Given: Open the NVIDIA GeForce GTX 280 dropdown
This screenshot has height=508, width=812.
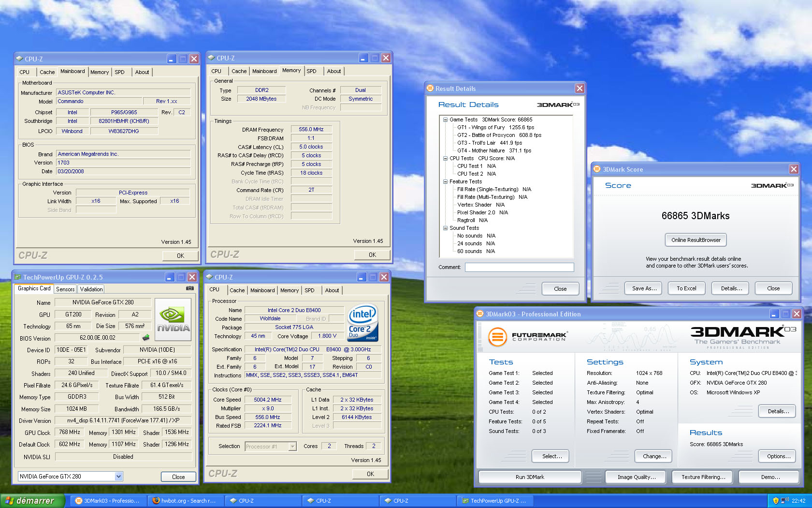Looking at the screenshot, I should point(118,477).
